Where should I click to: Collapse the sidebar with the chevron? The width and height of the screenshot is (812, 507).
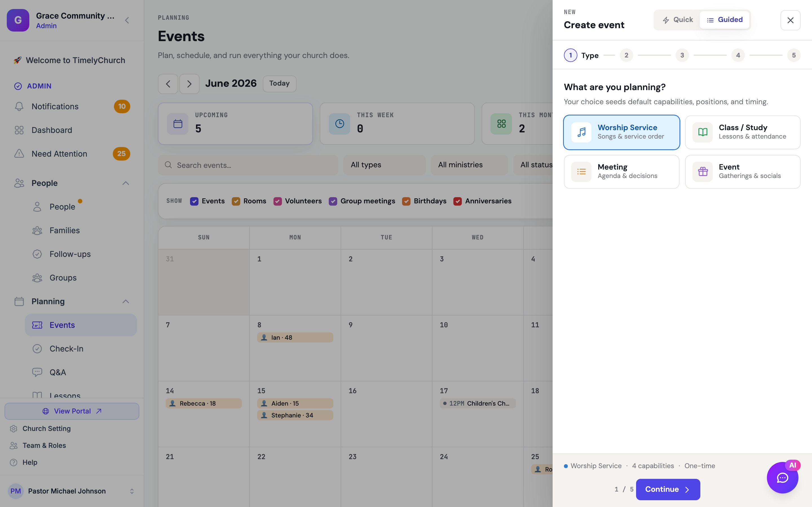click(127, 21)
